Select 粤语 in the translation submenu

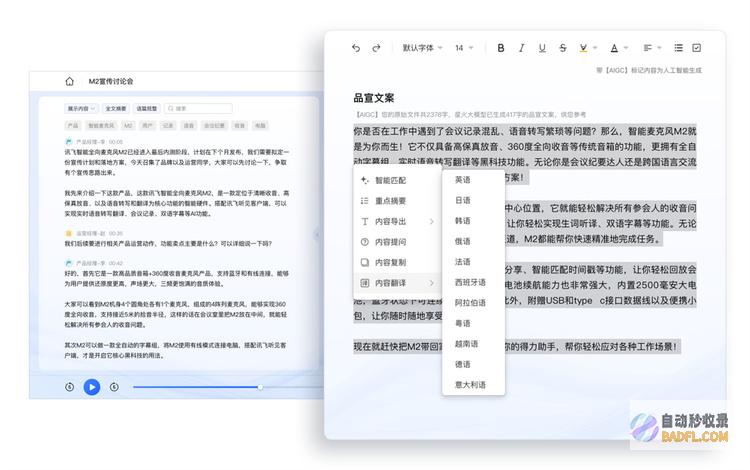click(x=463, y=324)
